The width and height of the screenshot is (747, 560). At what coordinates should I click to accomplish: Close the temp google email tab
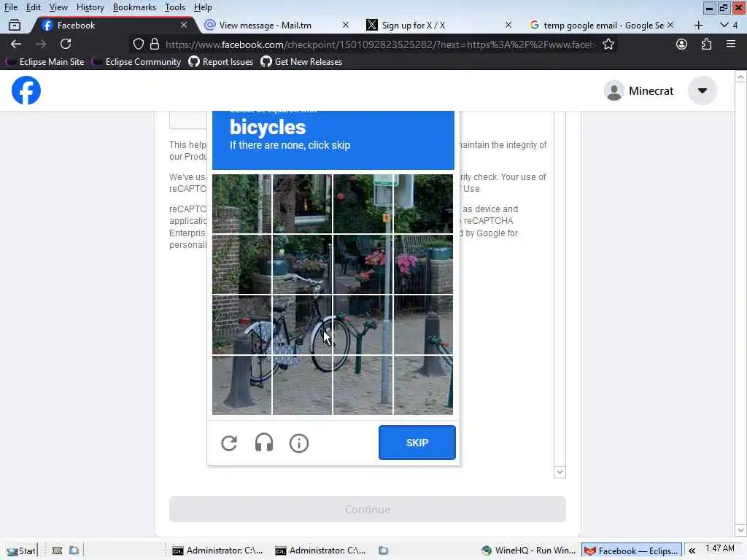(670, 25)
